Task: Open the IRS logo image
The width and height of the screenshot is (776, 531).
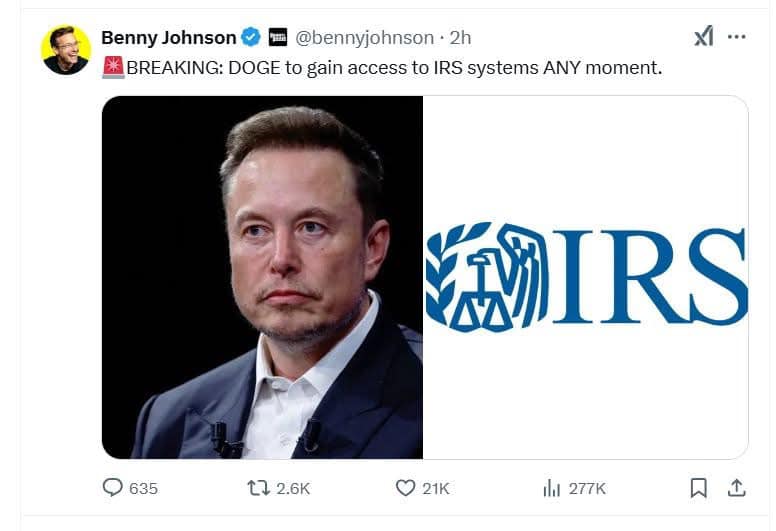Action: point(585,277)
